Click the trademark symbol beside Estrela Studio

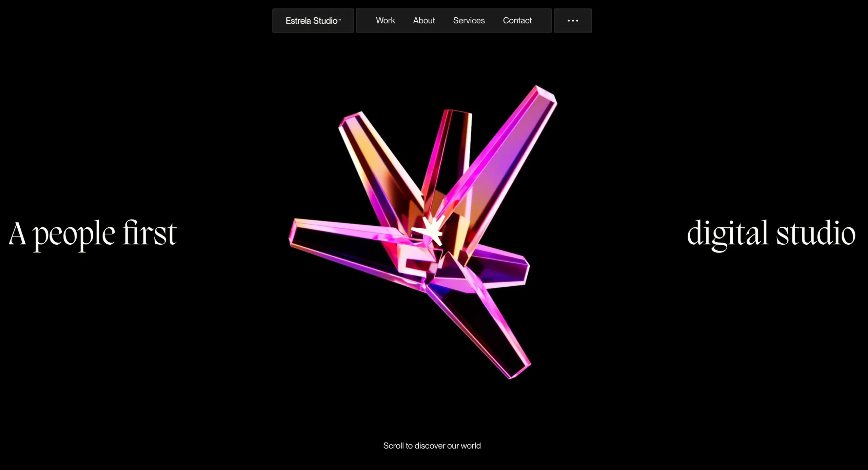[339, 20]
